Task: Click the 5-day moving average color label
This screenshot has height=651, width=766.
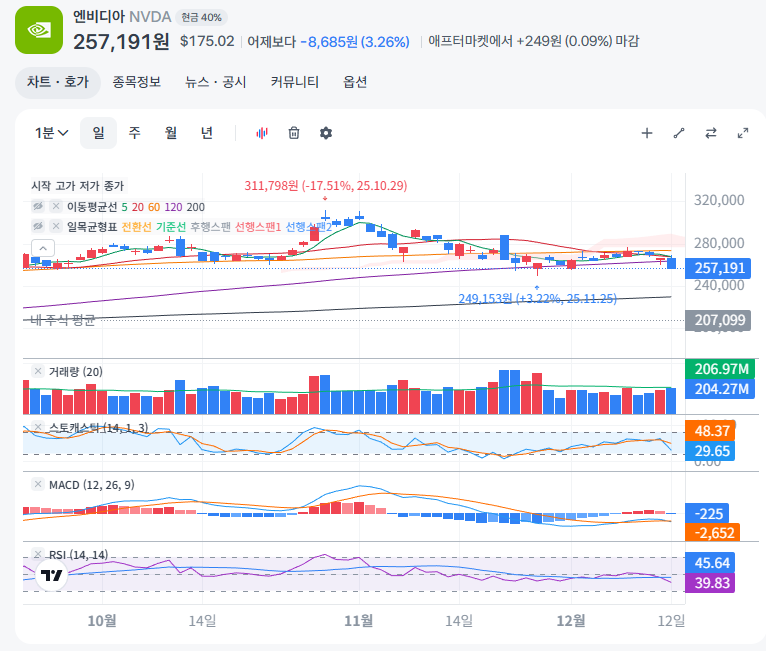Action: coord(125,207)
